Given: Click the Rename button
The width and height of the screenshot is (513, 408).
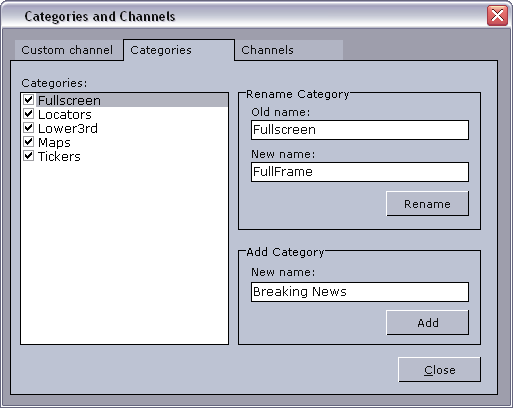Looking at the screenshot, I should click(427, 204).
